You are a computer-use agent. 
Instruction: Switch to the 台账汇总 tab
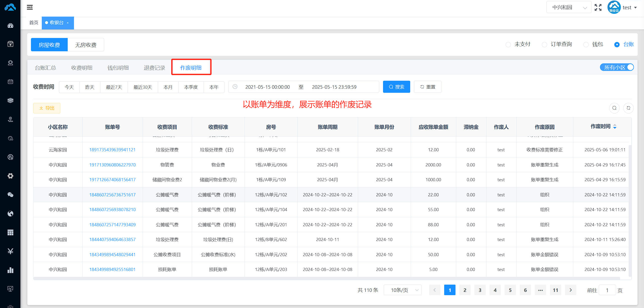pos(45,68)
